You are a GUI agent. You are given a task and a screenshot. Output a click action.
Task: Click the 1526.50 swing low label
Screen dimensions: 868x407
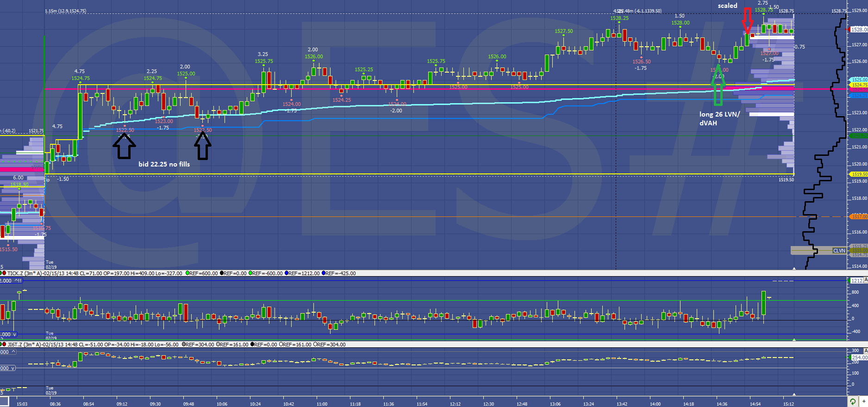642,62
